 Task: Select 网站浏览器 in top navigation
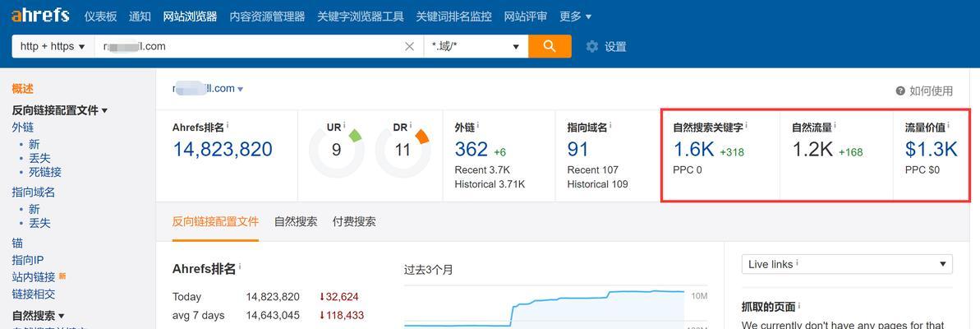point(190,17)
